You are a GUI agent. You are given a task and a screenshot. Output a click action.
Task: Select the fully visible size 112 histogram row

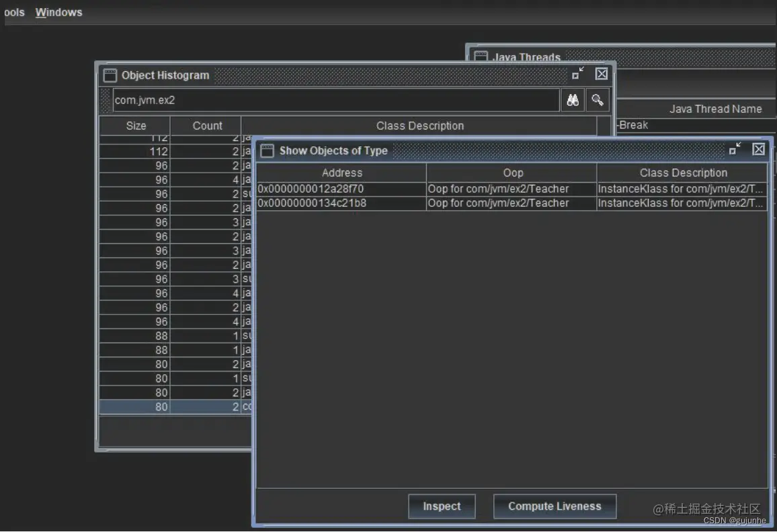pyautogui.click(x=176, y=152)
